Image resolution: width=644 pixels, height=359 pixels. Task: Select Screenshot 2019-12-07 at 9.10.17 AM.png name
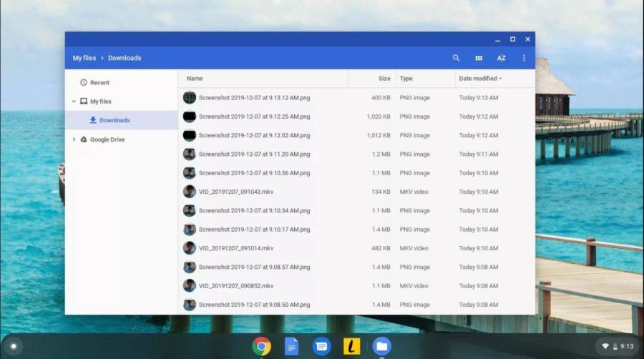point(254,230)
